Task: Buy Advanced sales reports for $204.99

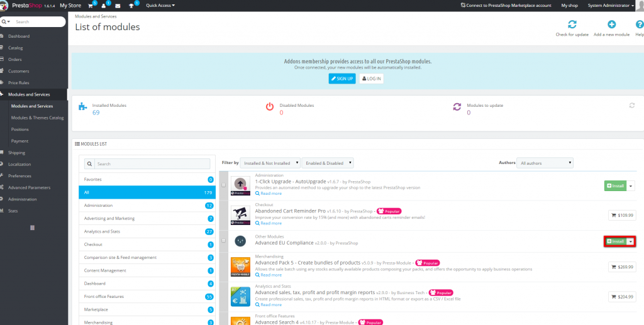Action: [x=622, y=297]
